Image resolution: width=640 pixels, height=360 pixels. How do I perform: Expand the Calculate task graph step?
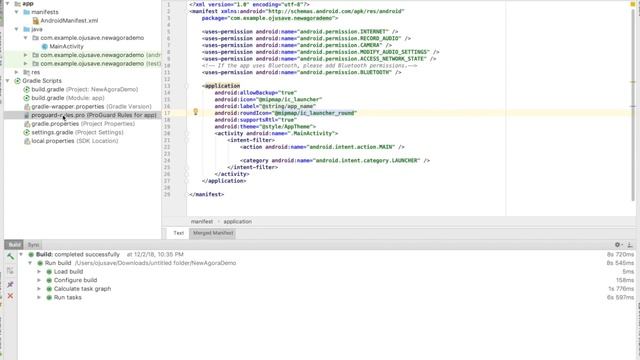(39, 289)
